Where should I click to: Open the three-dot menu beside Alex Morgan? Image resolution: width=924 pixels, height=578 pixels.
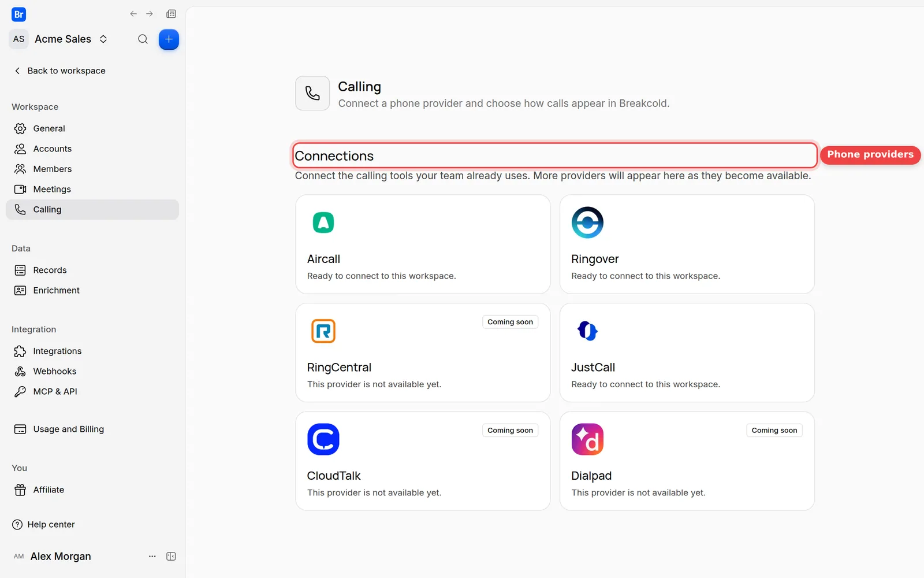pos(152,556)
